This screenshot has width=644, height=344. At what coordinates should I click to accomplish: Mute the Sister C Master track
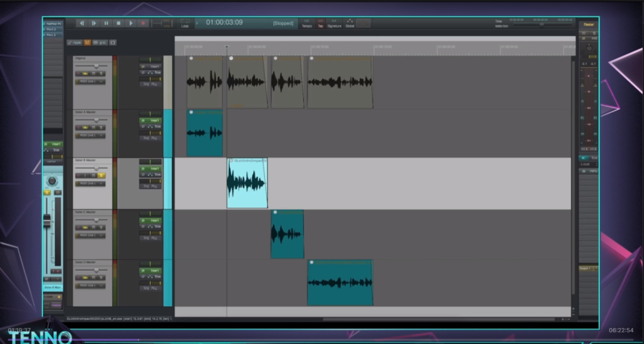point(94,228)
